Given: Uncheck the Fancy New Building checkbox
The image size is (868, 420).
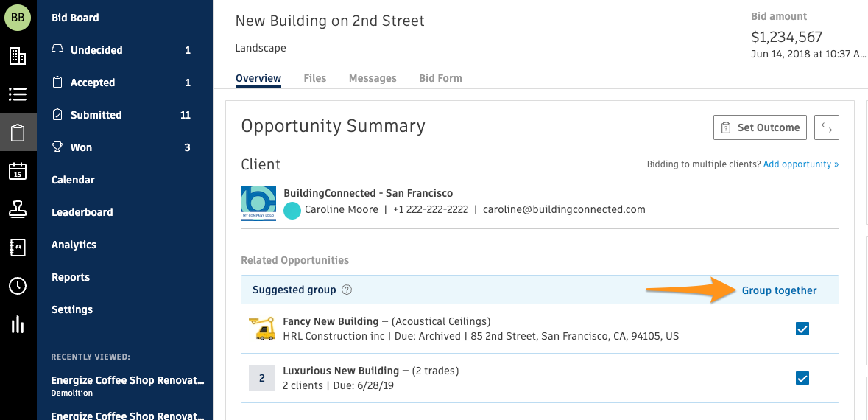Looking at the screenshot, I should [802, 329].
